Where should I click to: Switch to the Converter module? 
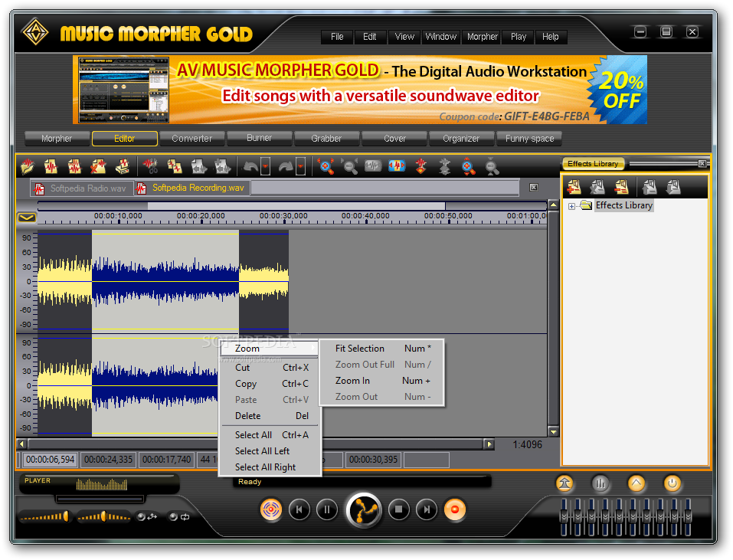(192, 139)
